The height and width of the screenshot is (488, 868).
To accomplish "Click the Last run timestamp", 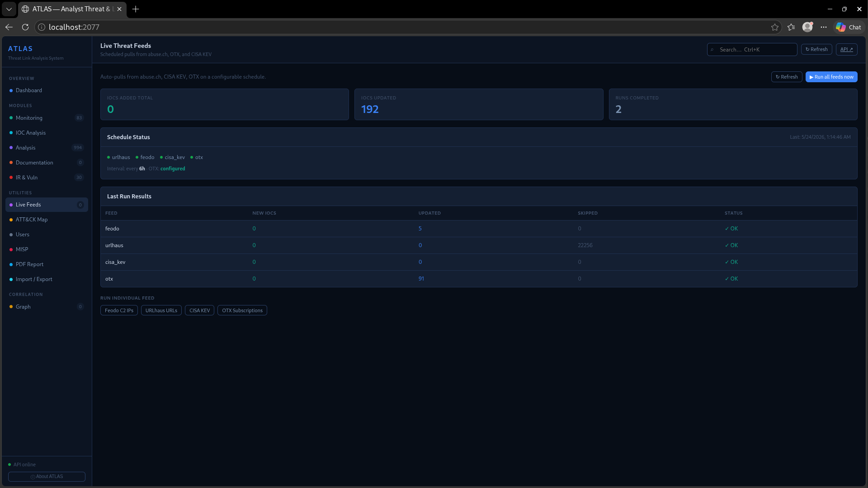I will (820, 137).
